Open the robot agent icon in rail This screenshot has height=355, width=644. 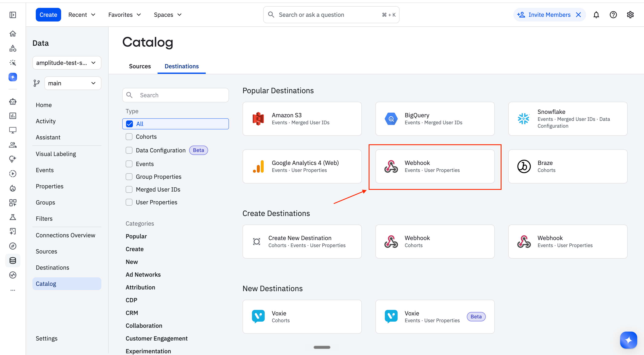(13, 102)
